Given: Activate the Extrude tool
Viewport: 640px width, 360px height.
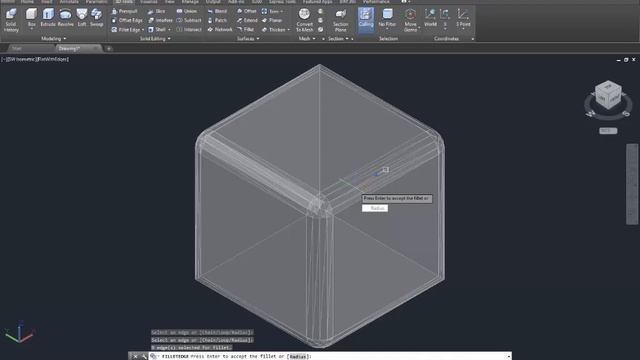Looking at the screenshot, I should [48, 18].
